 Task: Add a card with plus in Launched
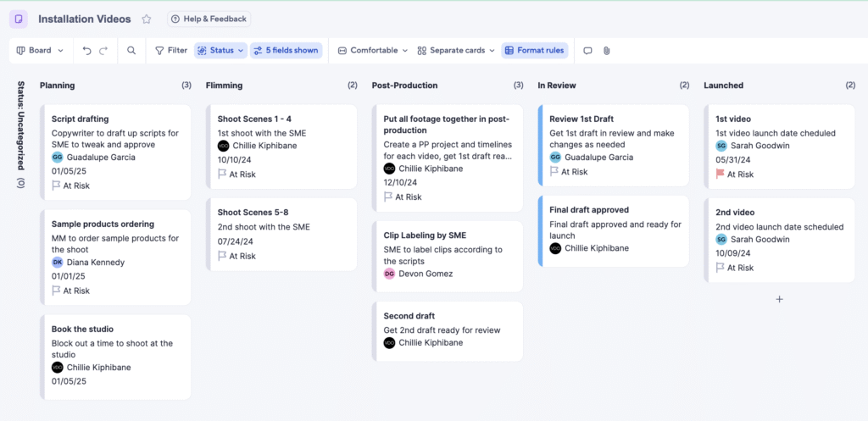tap(780, 299)
